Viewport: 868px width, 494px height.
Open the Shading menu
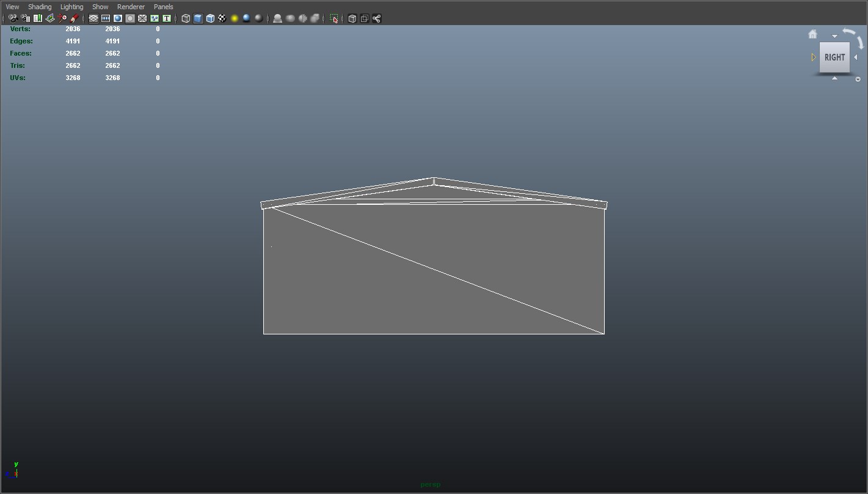pyautogui.click(x=40, y=7)
